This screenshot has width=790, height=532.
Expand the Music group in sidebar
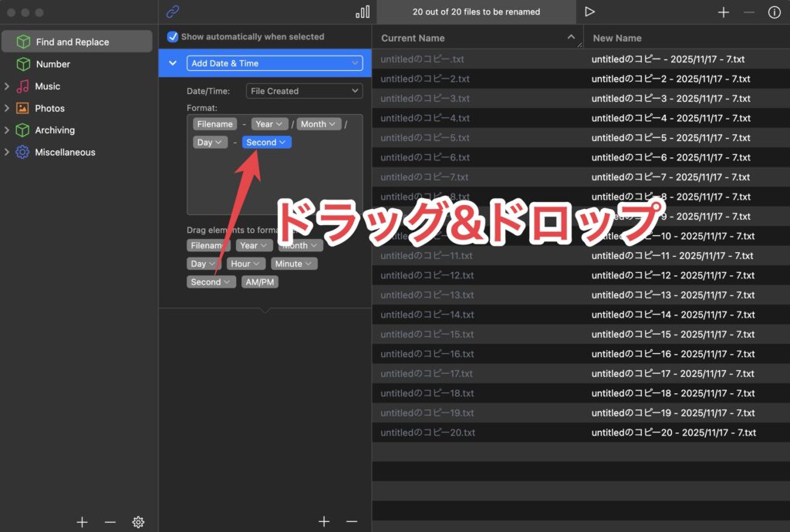7,86
